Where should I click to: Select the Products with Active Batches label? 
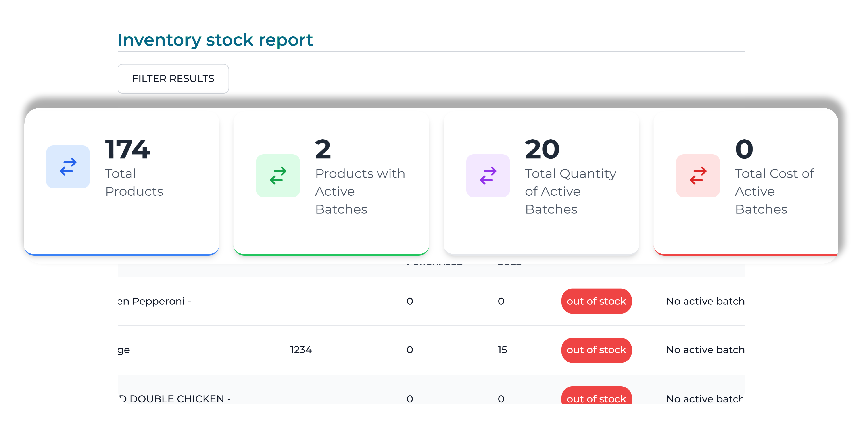[x=360, y=191]
